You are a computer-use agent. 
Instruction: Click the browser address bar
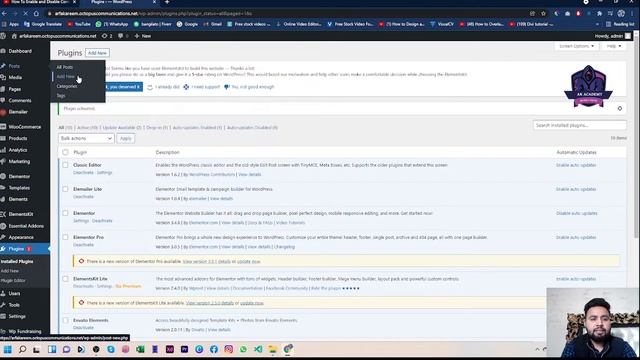click(x=286, y=13)
